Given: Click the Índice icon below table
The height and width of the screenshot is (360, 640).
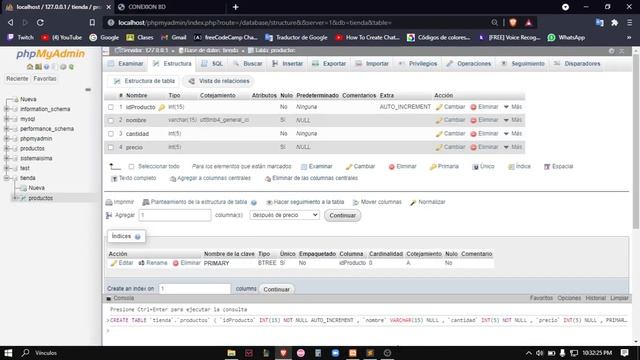Looking at the screenshot, I should click(x=511, y=167).
